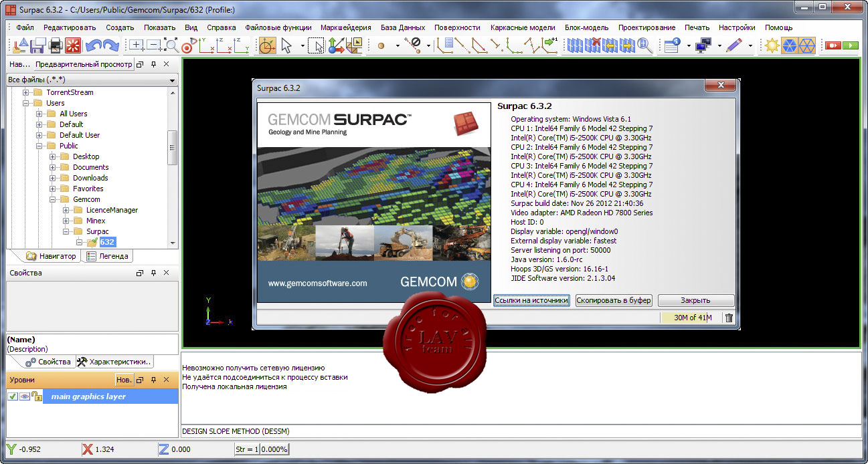
Task: Click the previous section yellow left arrow
Action: tap(610, 45)
